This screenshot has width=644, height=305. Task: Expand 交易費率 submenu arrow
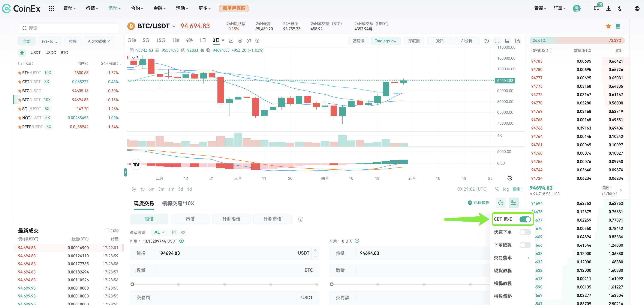click(x=528, y=258)
